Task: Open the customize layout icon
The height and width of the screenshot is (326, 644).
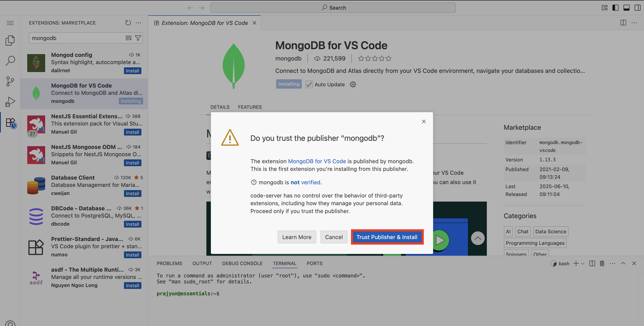Action: [605, 8]
